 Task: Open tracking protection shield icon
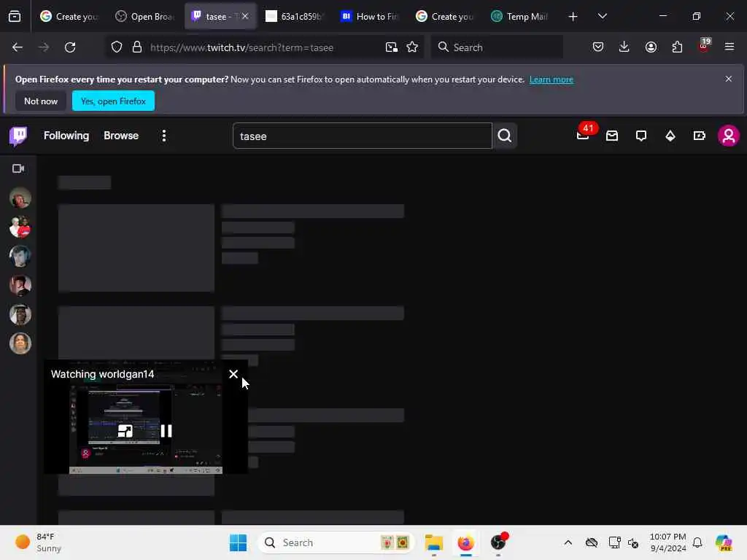[117, 47]
